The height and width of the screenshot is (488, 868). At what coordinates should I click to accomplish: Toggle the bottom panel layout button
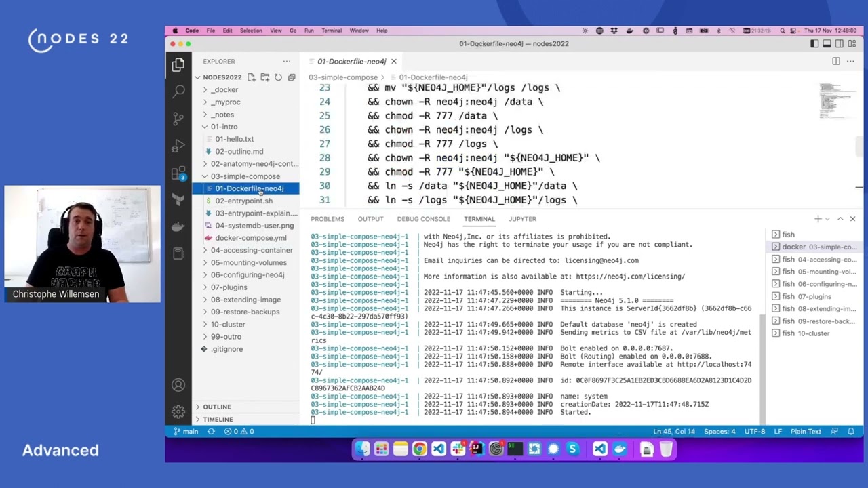(x=827, y=43)
